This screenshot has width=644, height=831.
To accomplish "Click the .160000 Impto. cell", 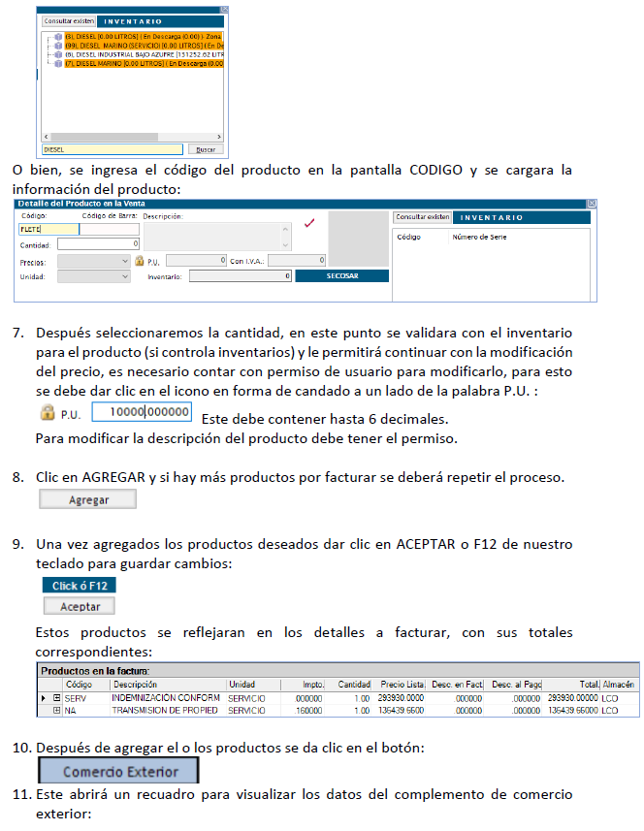I will (308, 710).
